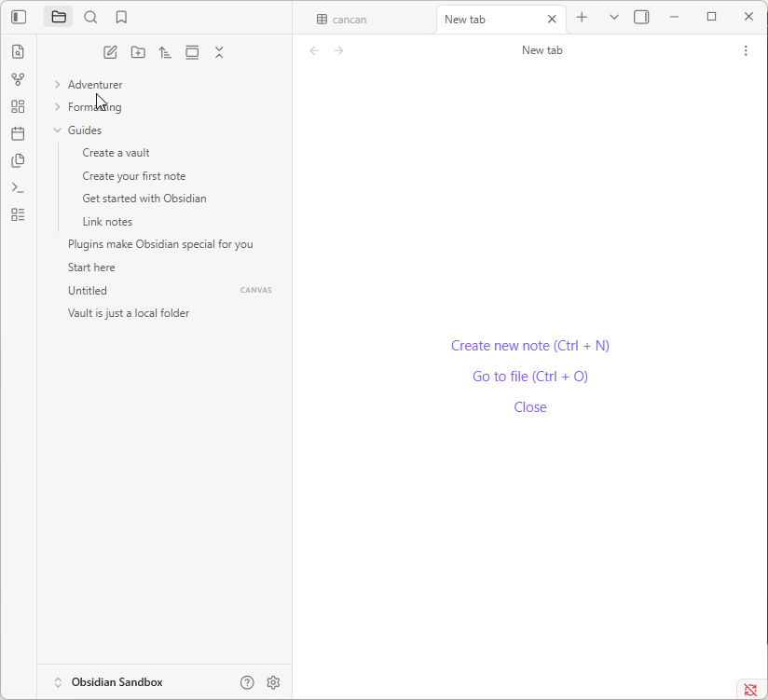Toggle the left sidebar
The image size is (768, 700).
pyautogui.click(x=19, y=17)
